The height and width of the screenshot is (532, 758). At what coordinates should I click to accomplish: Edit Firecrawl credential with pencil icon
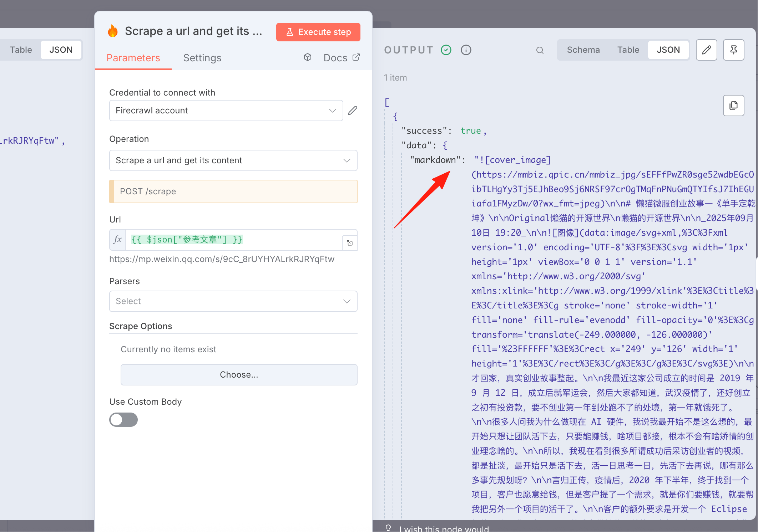tap(353, 111)
